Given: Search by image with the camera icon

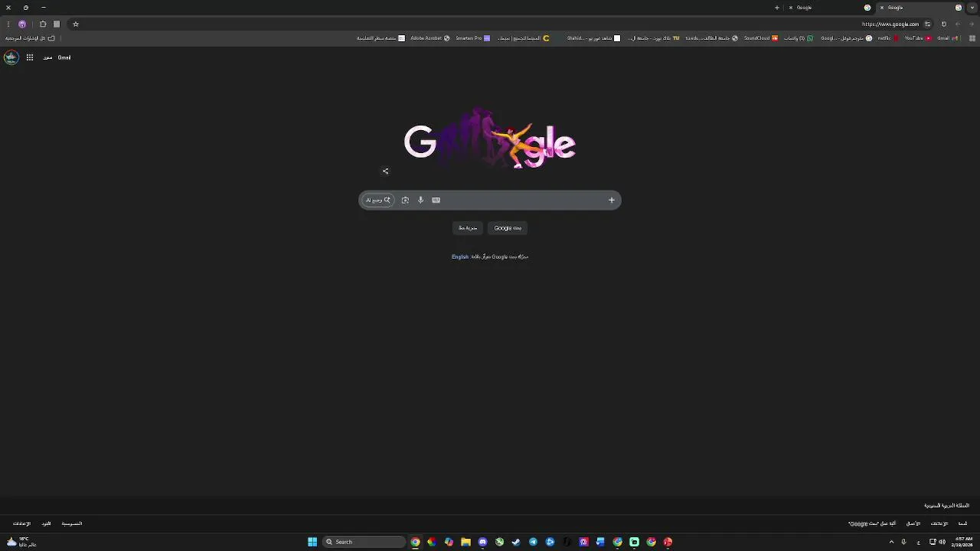Looking at the screenshot, I should coord(405,201).
